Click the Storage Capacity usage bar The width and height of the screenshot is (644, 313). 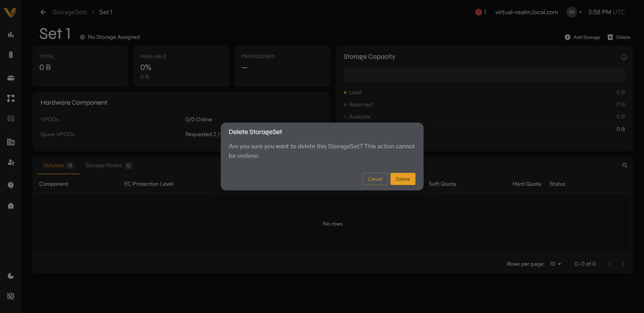[484, 74]
